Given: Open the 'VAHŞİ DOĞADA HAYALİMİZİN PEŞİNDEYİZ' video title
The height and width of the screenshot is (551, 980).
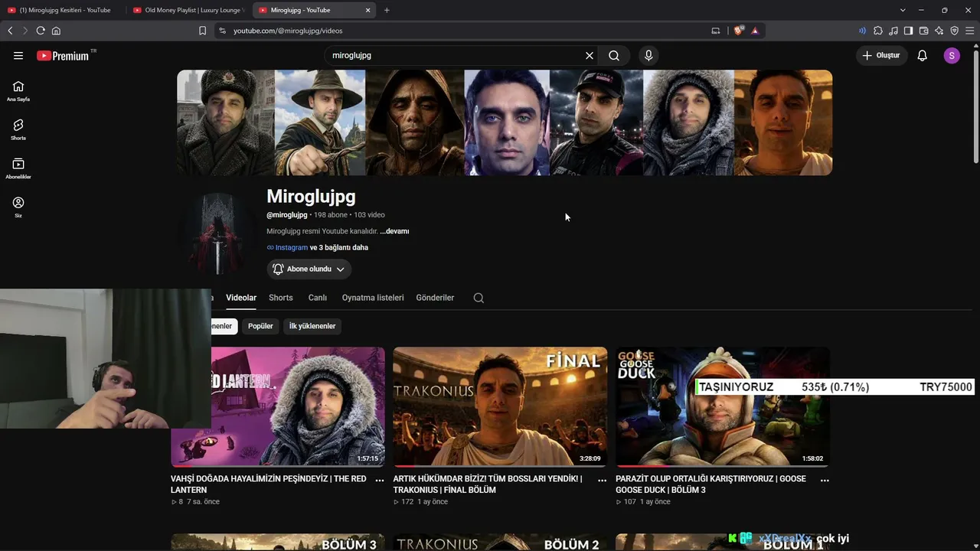Looking at the screenshot, I should click(269, 484).
